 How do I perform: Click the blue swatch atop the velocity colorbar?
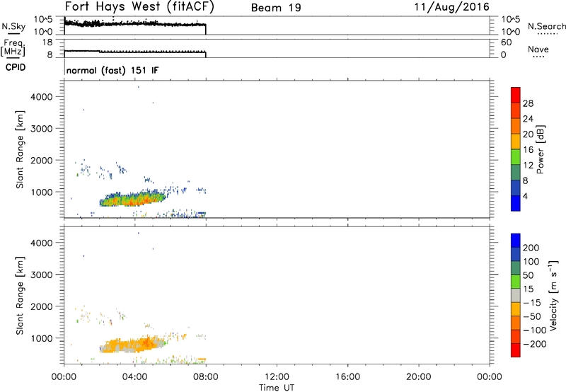click(516, 241)
